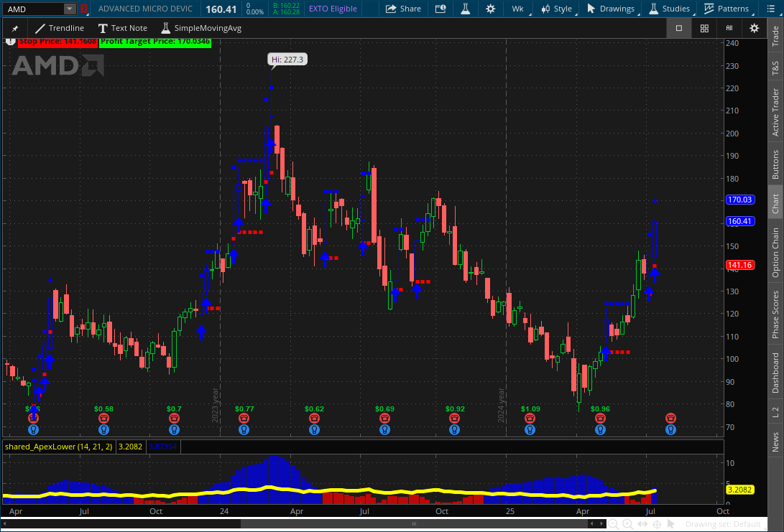
Task: Click the earnings phone icon under $0.77
Action: [244, 418]
